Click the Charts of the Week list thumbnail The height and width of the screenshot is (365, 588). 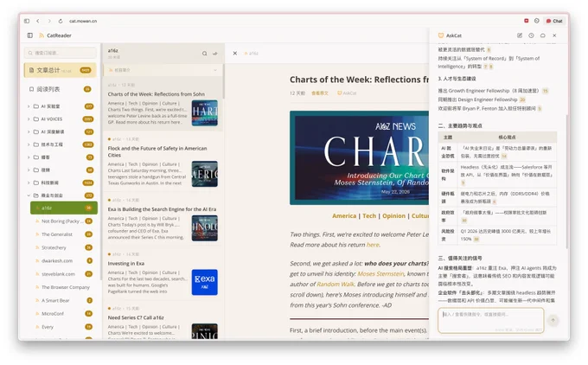pos(204,113)
